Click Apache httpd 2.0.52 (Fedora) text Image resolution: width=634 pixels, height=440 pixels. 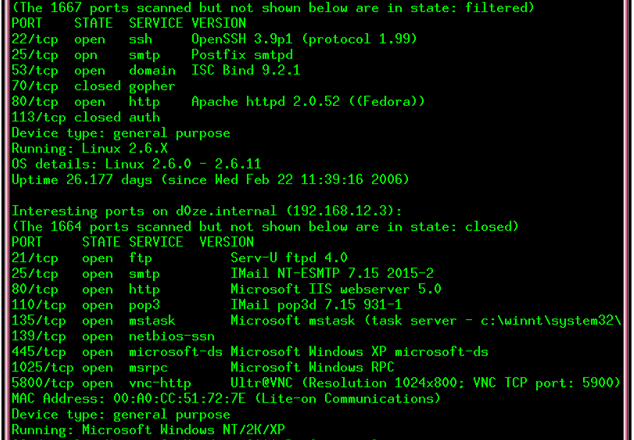(x=308, y=102)
